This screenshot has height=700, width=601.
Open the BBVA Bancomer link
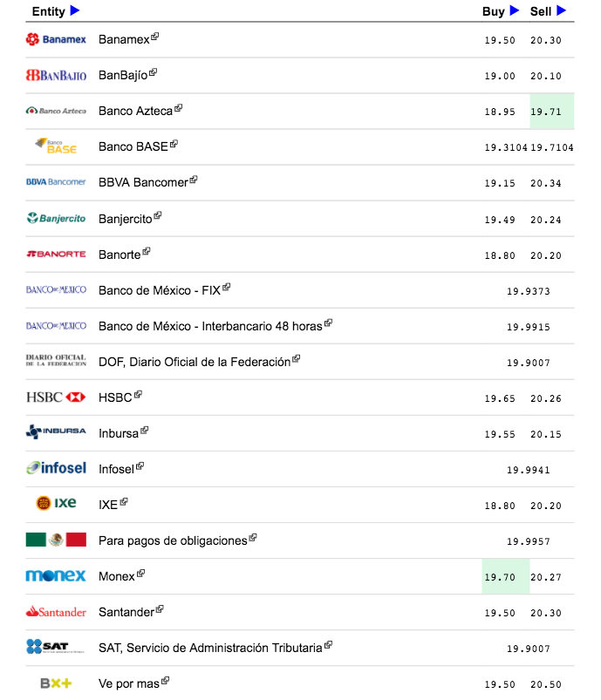tap(143, 182)
